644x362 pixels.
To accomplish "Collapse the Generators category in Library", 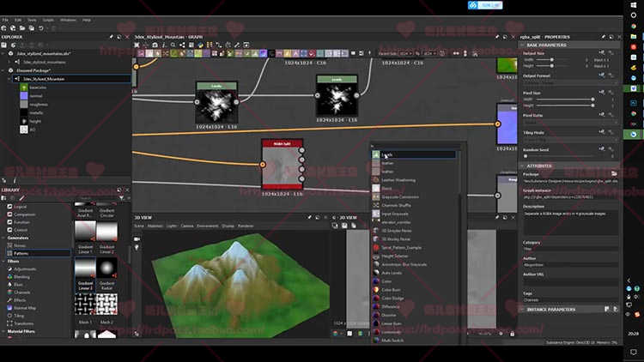I will [3, 238].
